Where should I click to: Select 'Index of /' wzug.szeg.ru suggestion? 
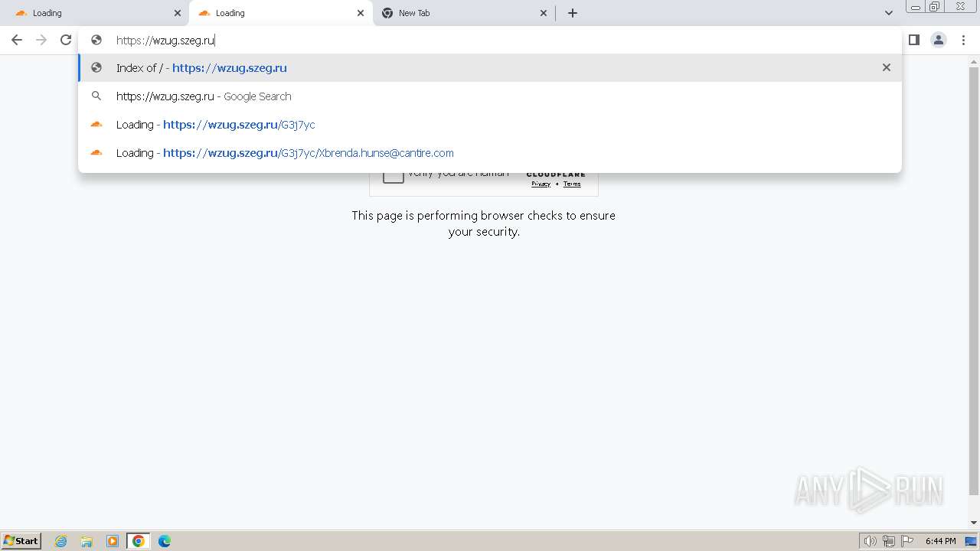(490, 67)
